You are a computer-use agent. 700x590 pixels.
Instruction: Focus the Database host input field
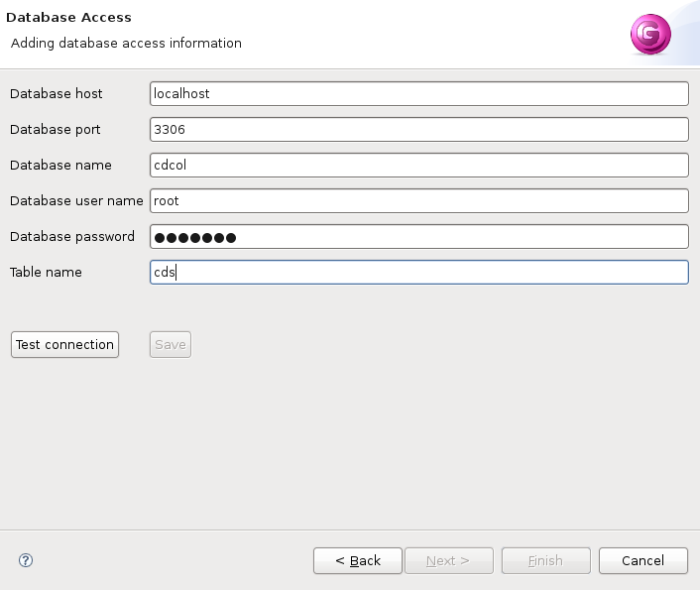pos(418,93)
